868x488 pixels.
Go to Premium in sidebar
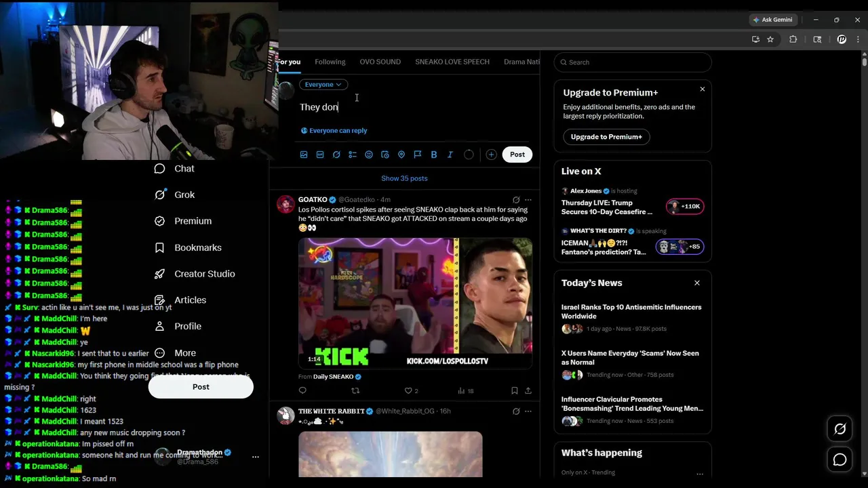183,221
